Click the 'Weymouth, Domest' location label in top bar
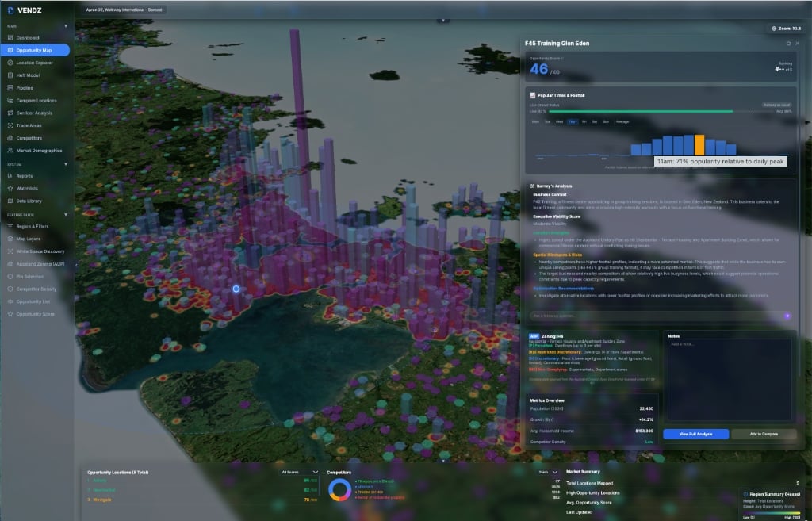812x521 pixels. point(124,10)
